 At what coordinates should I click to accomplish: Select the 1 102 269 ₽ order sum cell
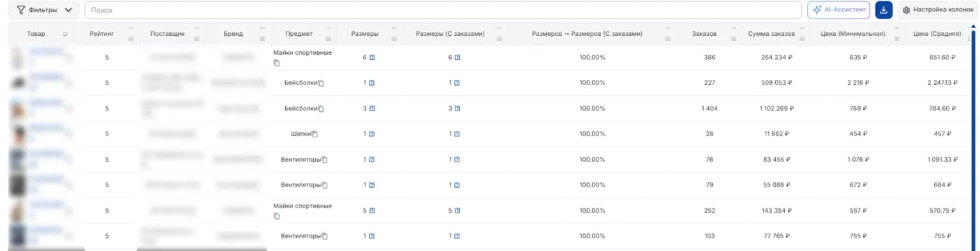click(776, 109)
